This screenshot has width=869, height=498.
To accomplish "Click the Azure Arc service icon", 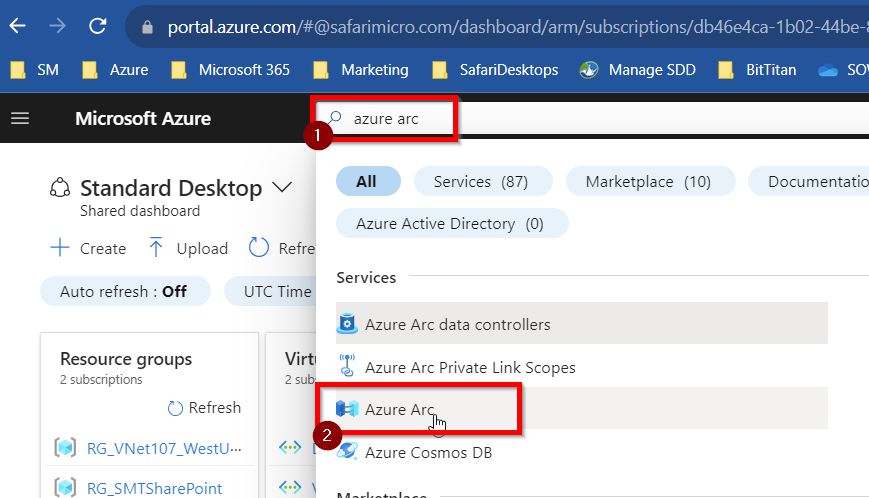I will 347,409.
